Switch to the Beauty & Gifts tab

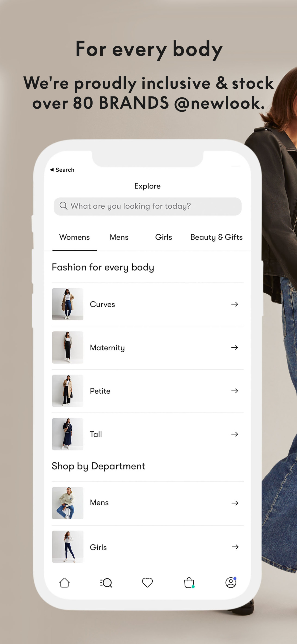(x=216, y=237)
